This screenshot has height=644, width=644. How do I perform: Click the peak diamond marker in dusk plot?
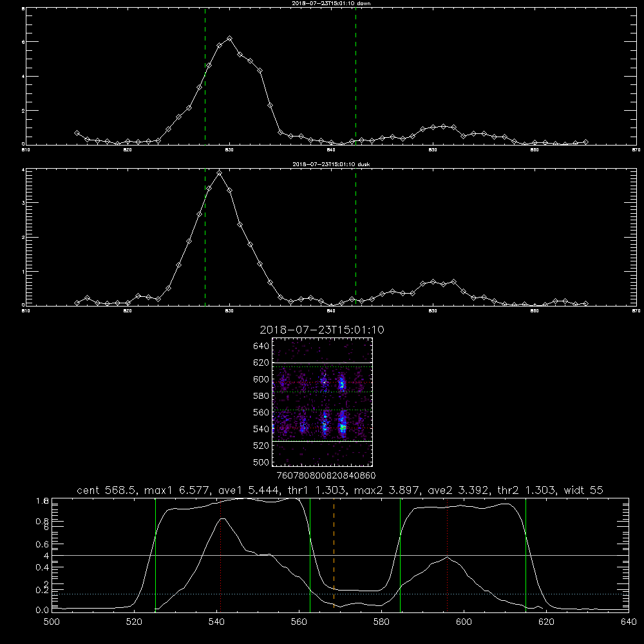(x=220, y=173)
